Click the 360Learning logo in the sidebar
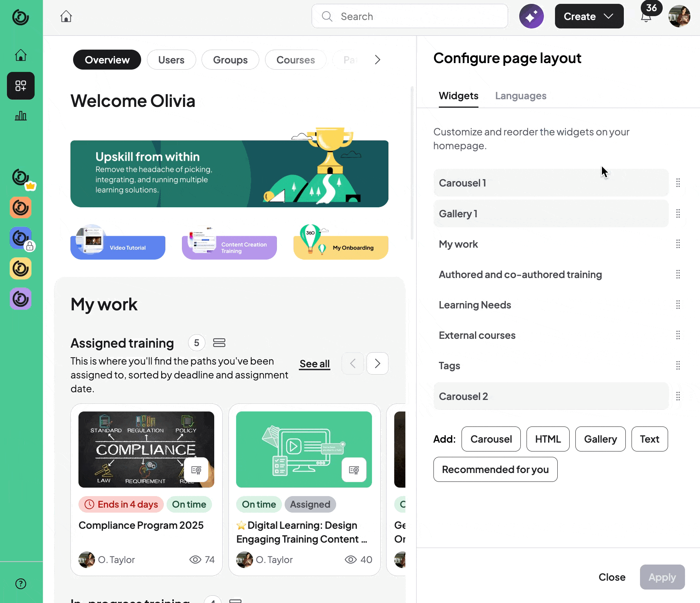Viewport: 700px width, 603px height. pyautogui.click(x=21, y=17)
